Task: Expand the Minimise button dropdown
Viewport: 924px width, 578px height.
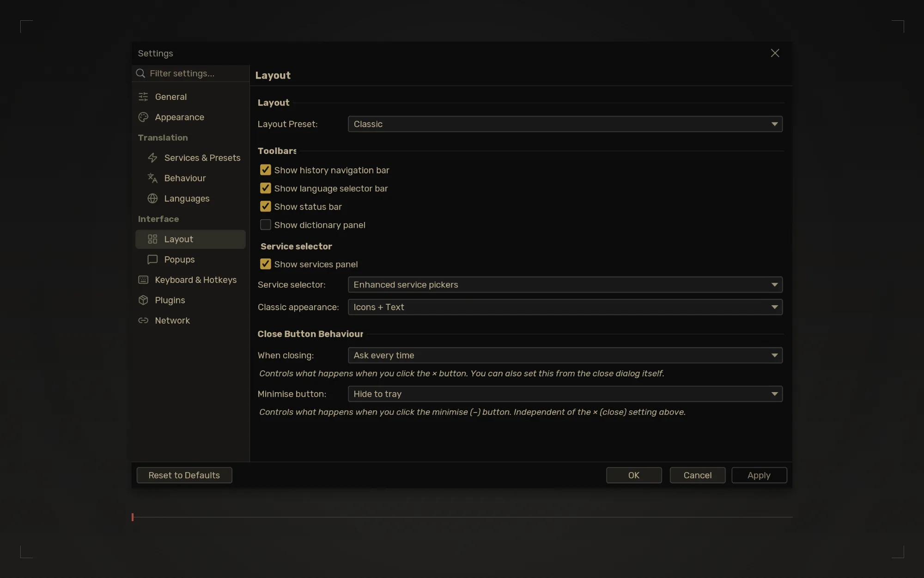Action: click(565, 394)
